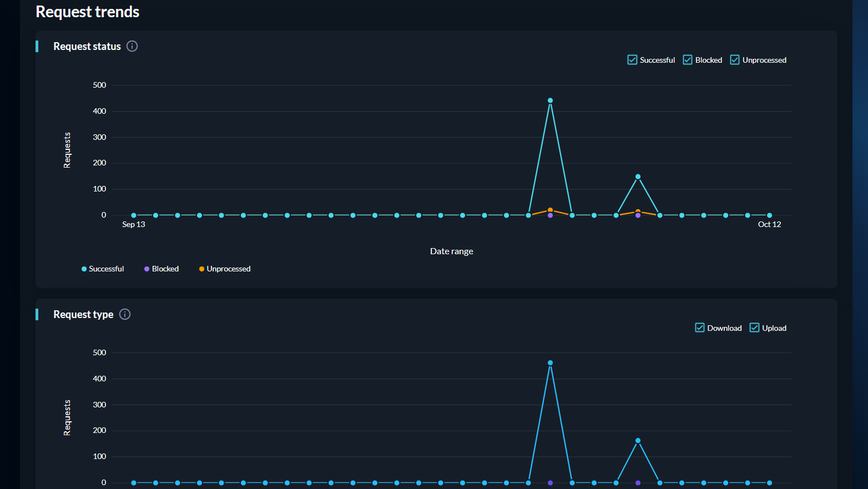
Task: Open the Request type info tooltip
Action: 124,314
